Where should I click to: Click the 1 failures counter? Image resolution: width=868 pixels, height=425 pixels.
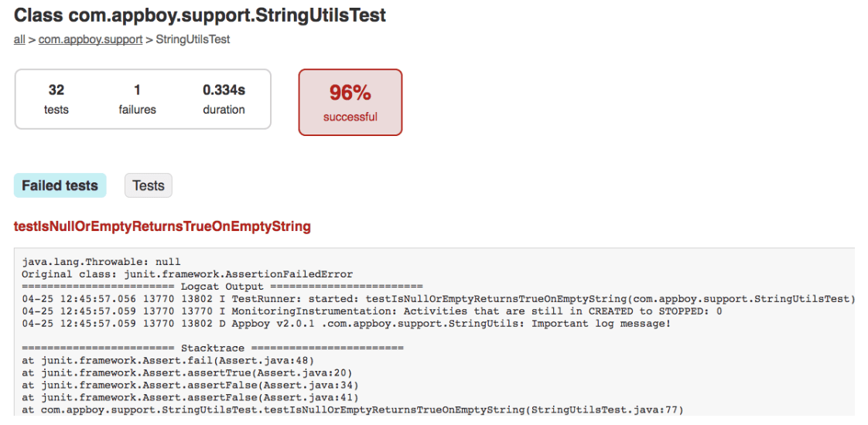137,99
